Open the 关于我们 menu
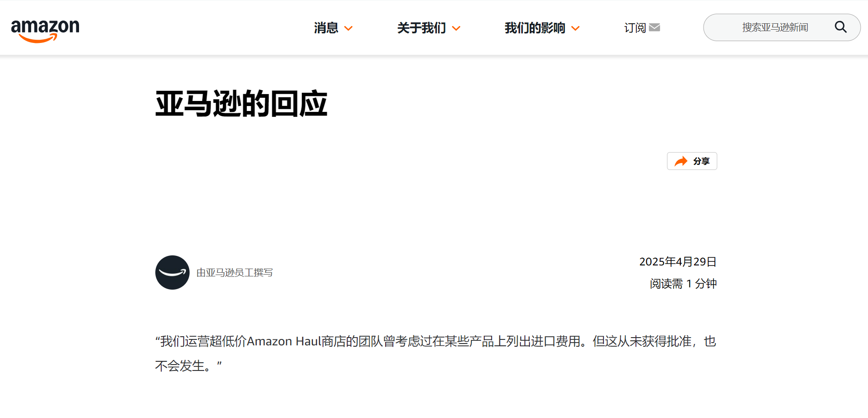 421,28
